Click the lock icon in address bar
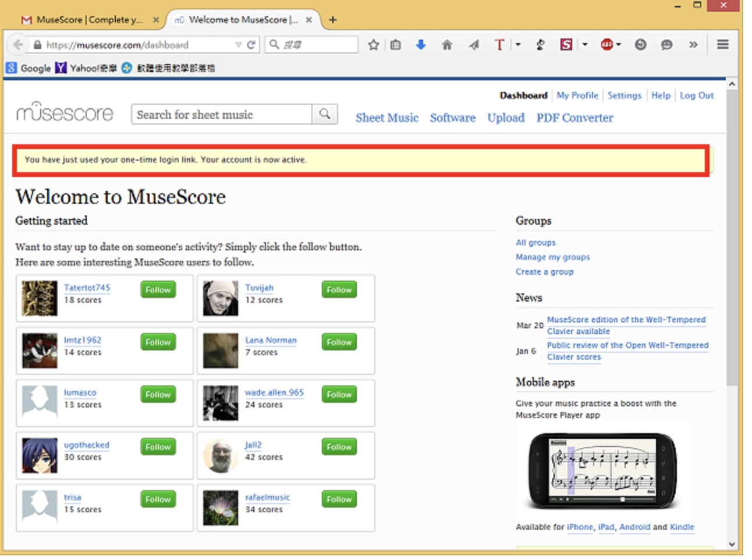Viewport: 752px width, 560px height. click(x=38, y=45)
